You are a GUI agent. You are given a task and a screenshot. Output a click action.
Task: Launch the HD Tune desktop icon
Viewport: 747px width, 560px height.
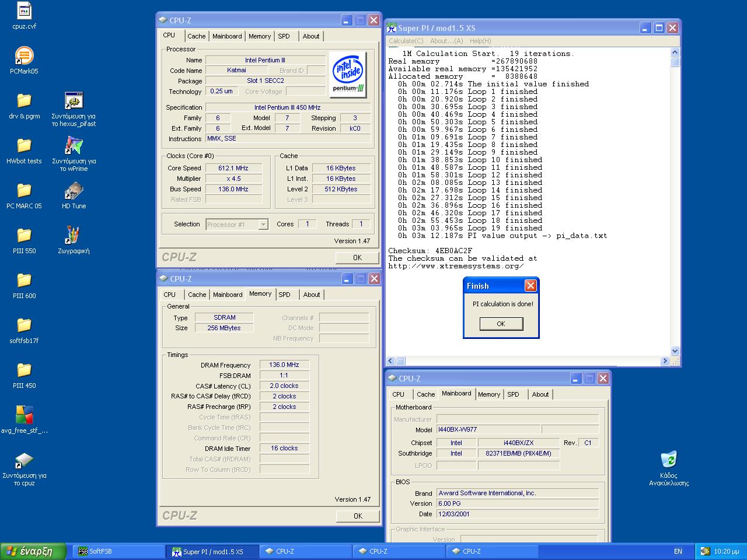click(x=74, y=190)
